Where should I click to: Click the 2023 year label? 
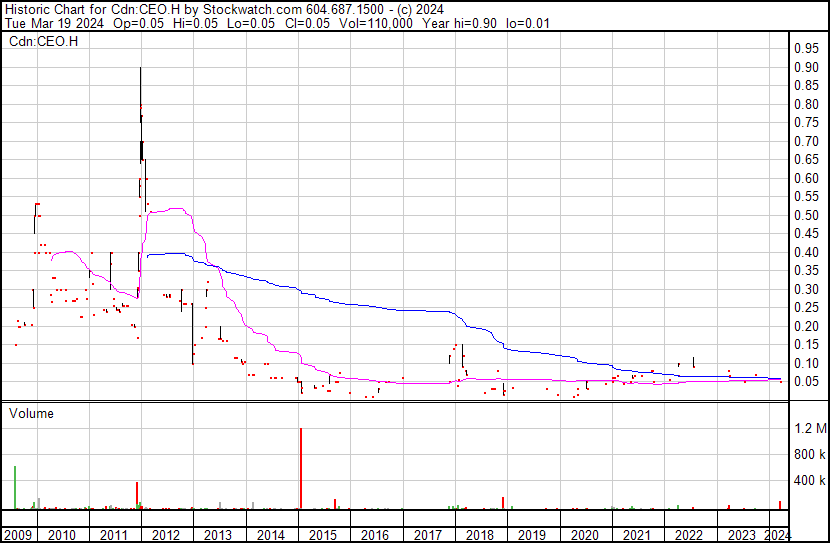tap(742, 535)
